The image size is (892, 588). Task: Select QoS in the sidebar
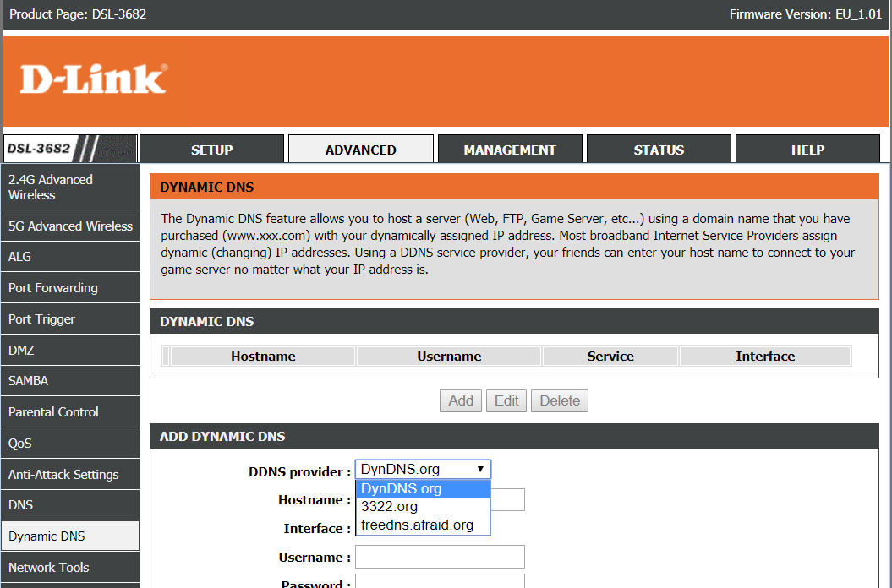tap(70, 443)
